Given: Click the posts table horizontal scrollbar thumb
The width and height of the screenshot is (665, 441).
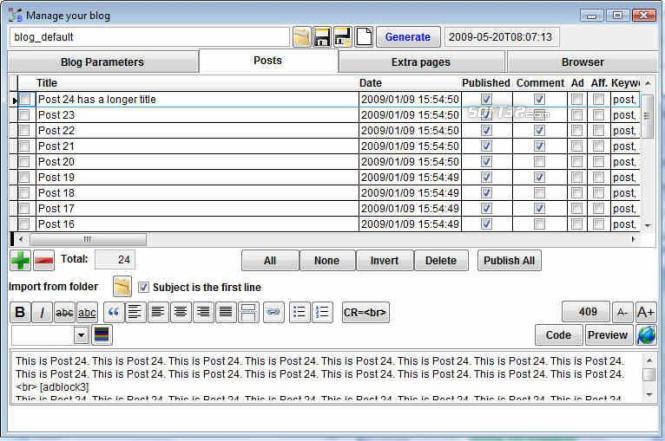Looking at the screenshot, I should coord(88,239).
